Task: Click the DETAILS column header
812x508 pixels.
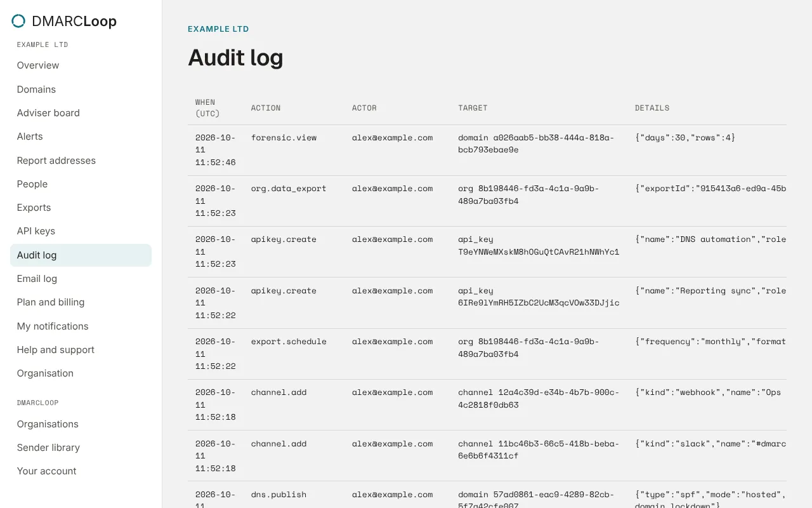Action: [652, 108]
